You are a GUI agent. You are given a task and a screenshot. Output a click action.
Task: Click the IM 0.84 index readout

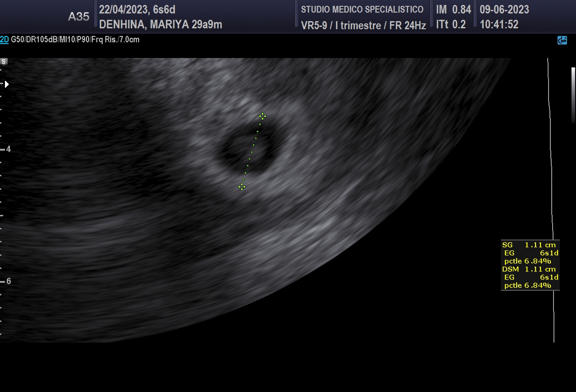(x=453, y=9)
